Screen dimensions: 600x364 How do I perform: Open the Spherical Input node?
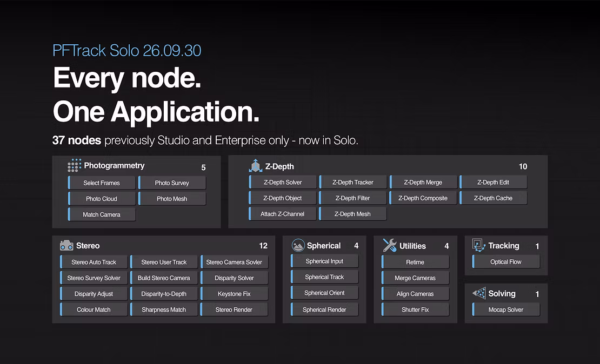click(x=324, y=261)
